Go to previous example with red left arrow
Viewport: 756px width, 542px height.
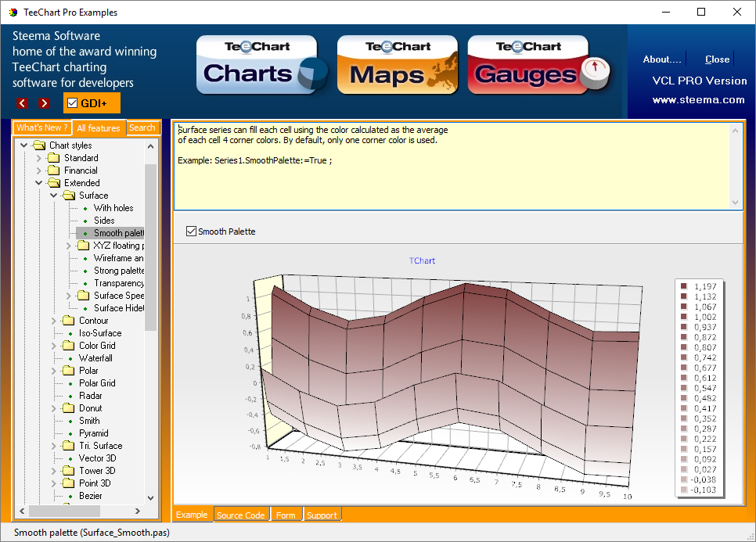22,103
